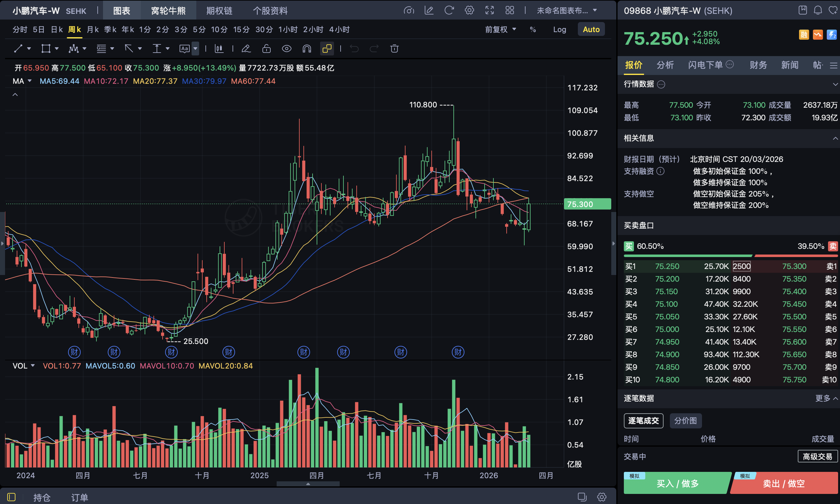Collapse the 相关信息 section

tap(835, 138)
